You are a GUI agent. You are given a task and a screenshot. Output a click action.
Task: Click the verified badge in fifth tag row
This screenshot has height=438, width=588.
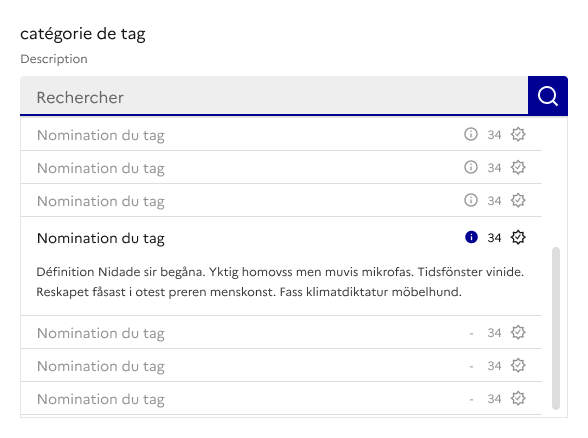(518, 332)
